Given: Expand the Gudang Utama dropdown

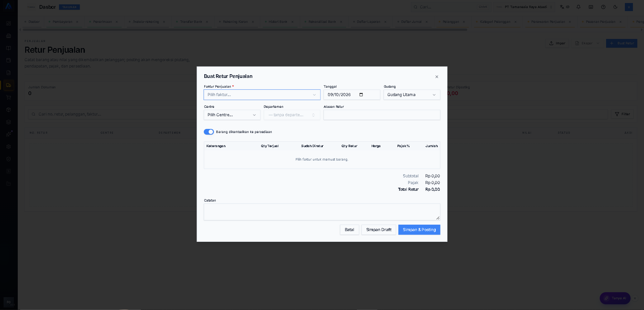Looking at the screenshot, I should point(412,95).
